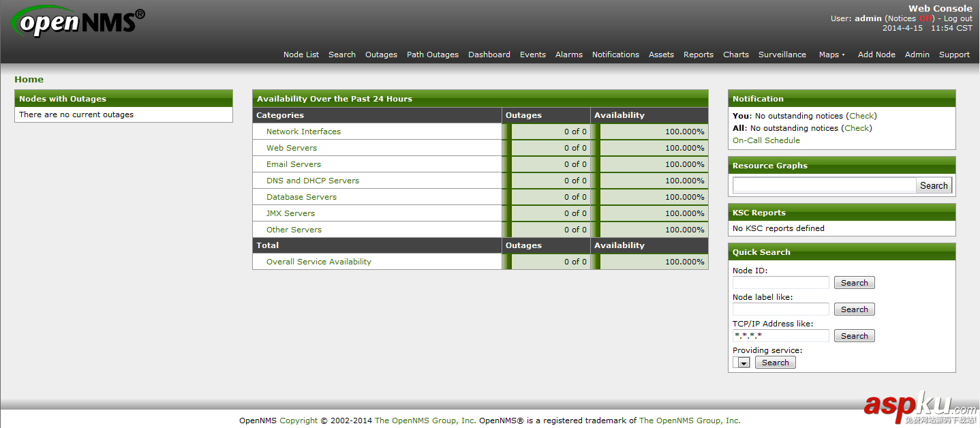Open Database Servers category

click(x=301, y=197)
